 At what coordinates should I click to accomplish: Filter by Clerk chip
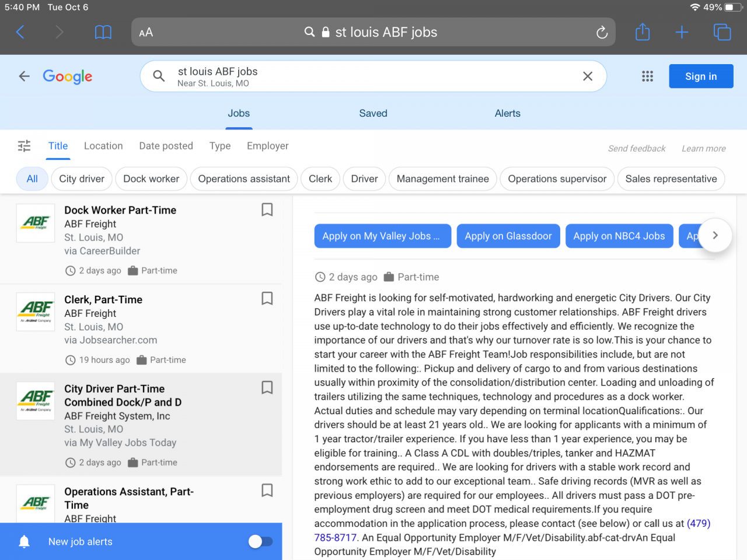point(320,178)
